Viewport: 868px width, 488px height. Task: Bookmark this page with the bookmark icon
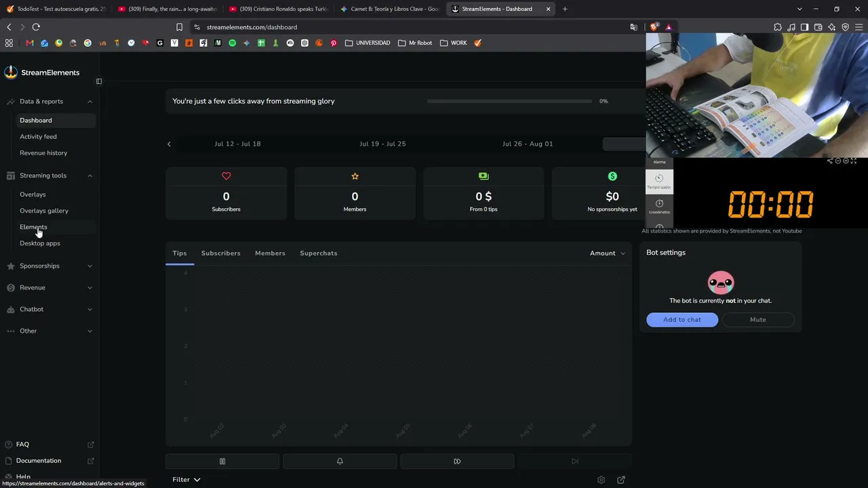[x=179, y=27]
